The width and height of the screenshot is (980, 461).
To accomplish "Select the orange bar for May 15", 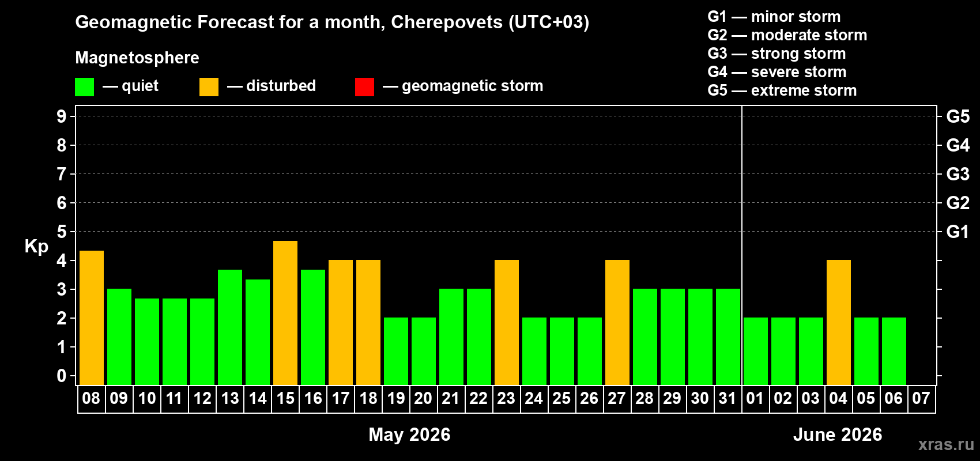I will [285, 313].
